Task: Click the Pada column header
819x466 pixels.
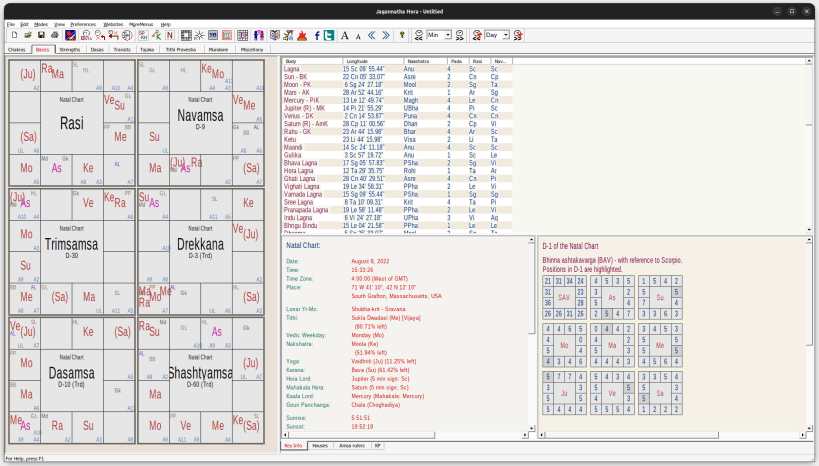Action: pos(458,61)
